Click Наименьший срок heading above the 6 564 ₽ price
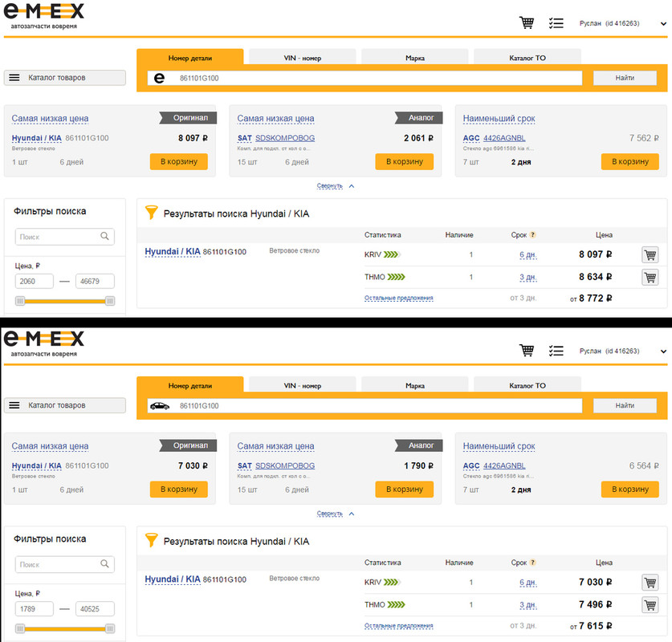 [x=499, y=446]
